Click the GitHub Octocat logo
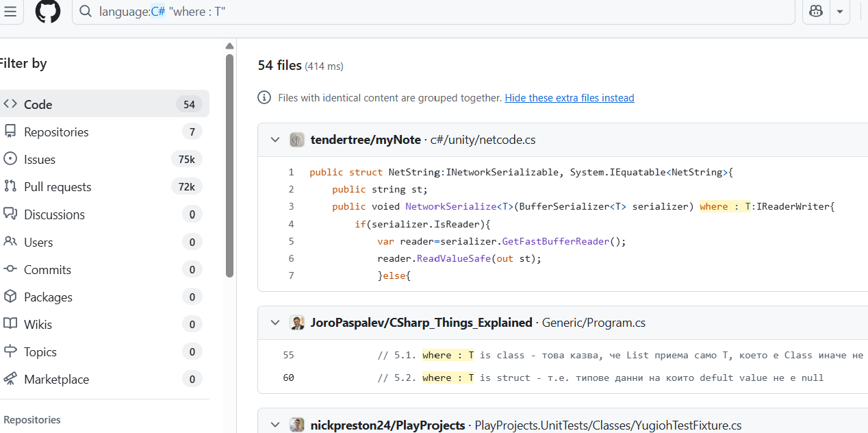This screenshot has height=433, width=868. click(x=48, y=11)
